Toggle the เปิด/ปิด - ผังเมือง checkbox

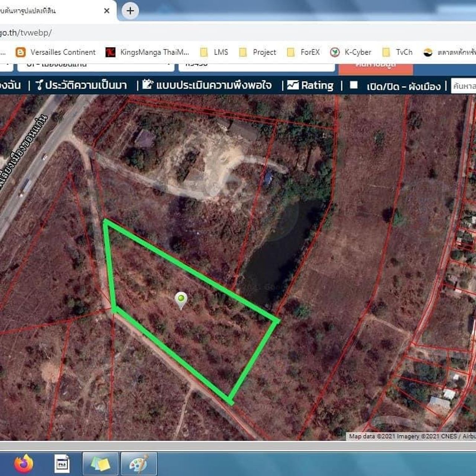click(354, 85)
